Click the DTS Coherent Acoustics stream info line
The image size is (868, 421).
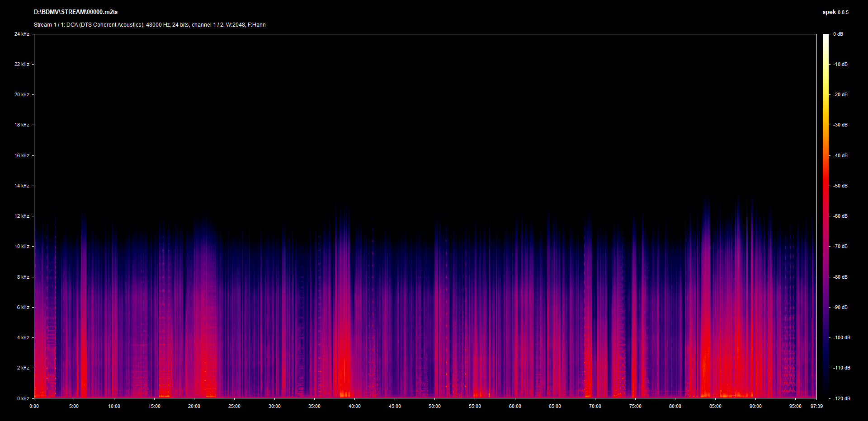[x=150, y=25]
